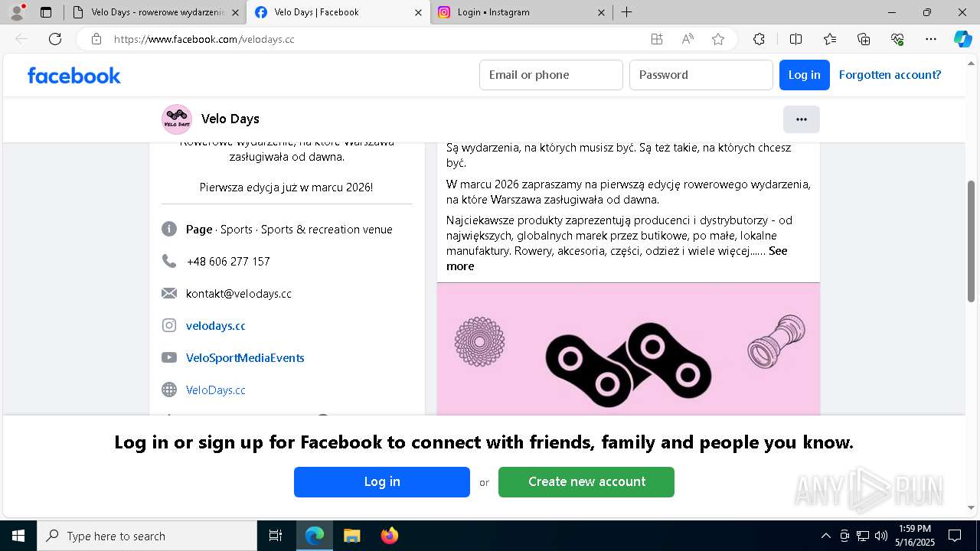Click the header Log in button
Image resolution: width=980 pixels, height=551 pixels.
click(805, 75)
